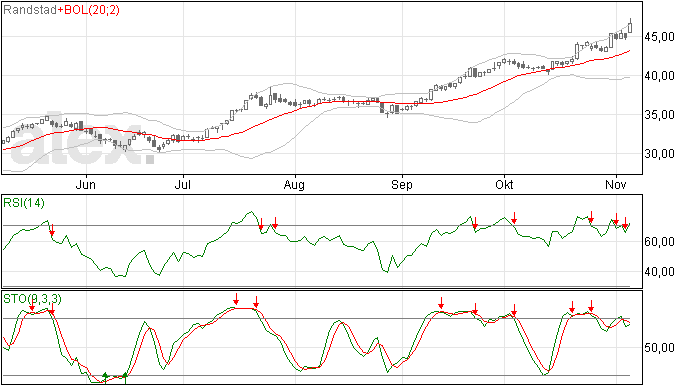The width and height of the screenshot is (690, 387).
Task: Click the 30,00 price axis label
Action: tap(659, 154)
